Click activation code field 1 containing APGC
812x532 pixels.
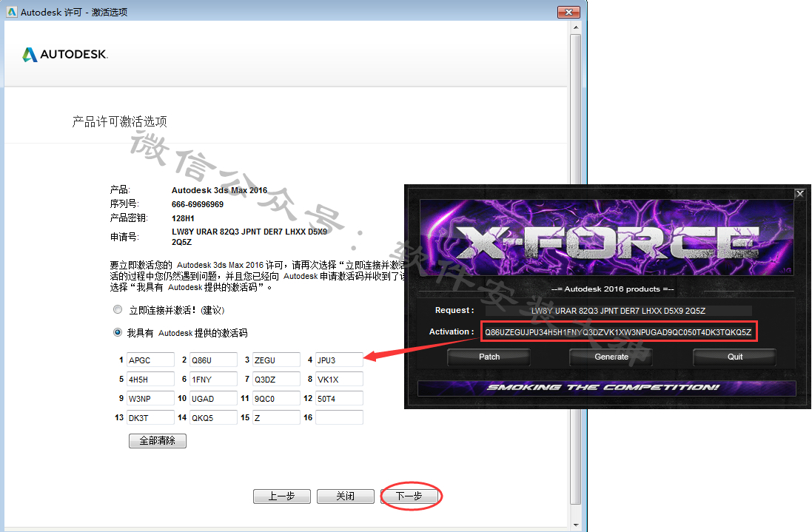pos(151,360)
